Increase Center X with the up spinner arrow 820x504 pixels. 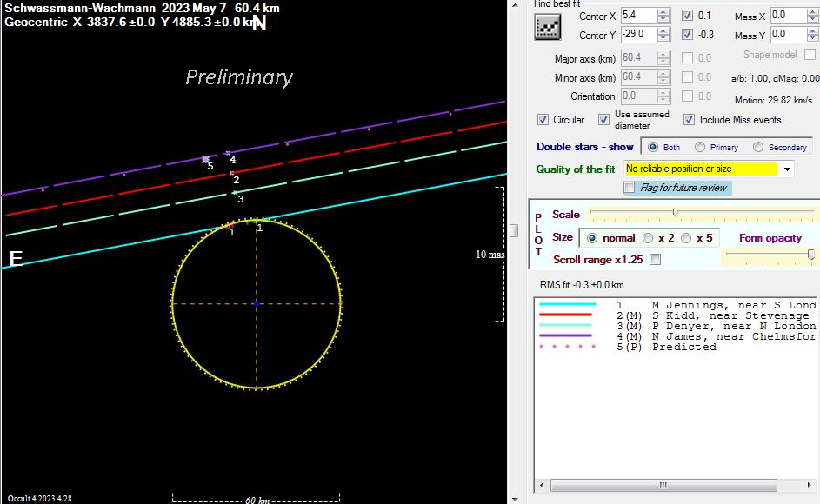(x=663, y=12)
